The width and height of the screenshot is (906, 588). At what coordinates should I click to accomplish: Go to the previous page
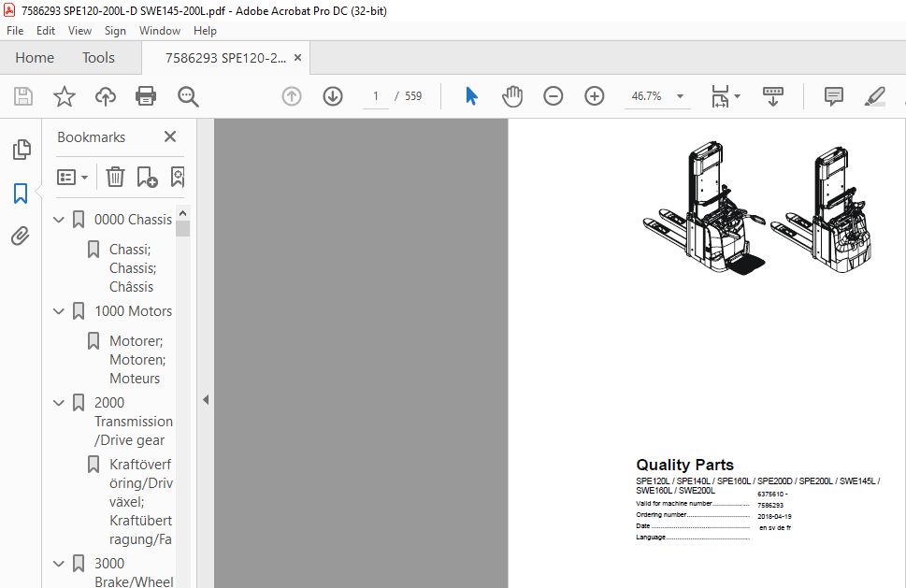292,96
